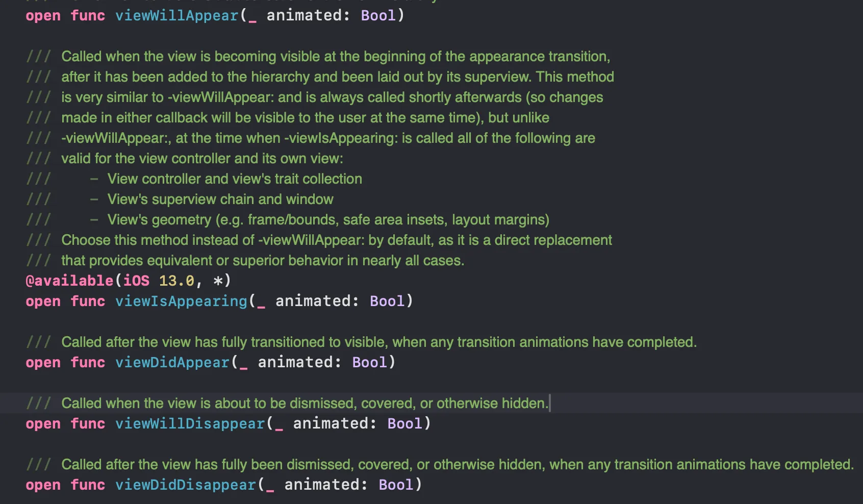
Task: Click the open keyword before viewIsAppearing
Action: [x=43, y=301]
